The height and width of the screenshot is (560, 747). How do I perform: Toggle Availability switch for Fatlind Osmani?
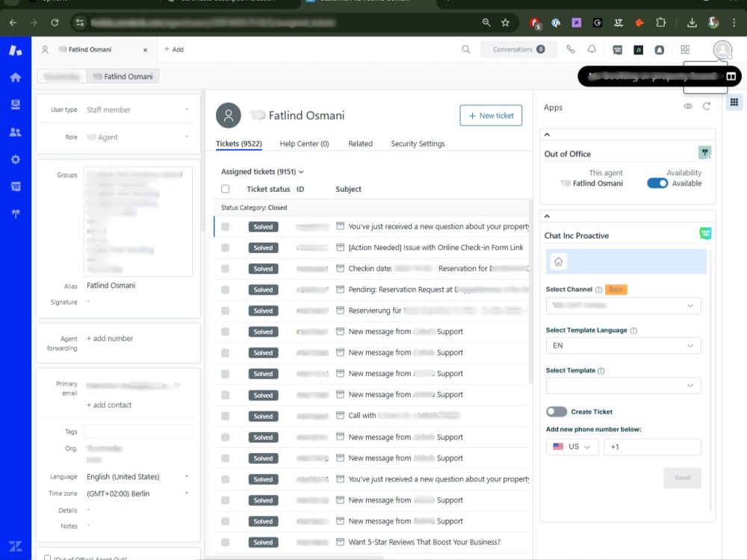click(x=657, y=184)
